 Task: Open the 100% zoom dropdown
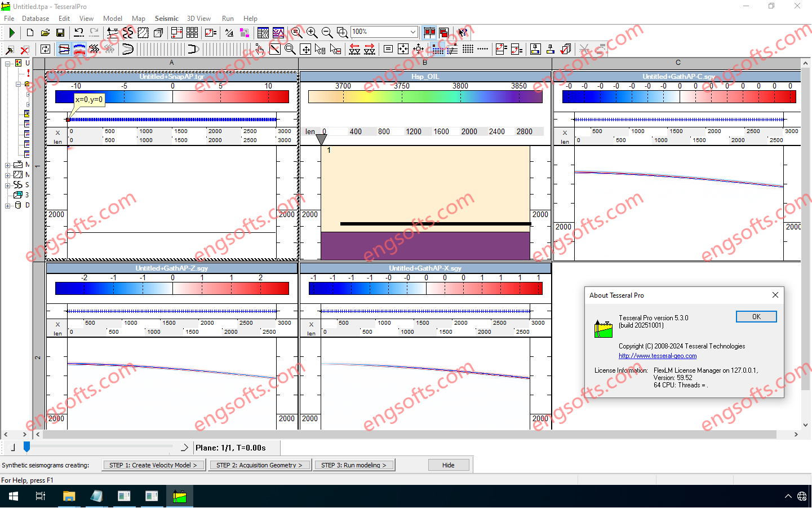(413, 32)
